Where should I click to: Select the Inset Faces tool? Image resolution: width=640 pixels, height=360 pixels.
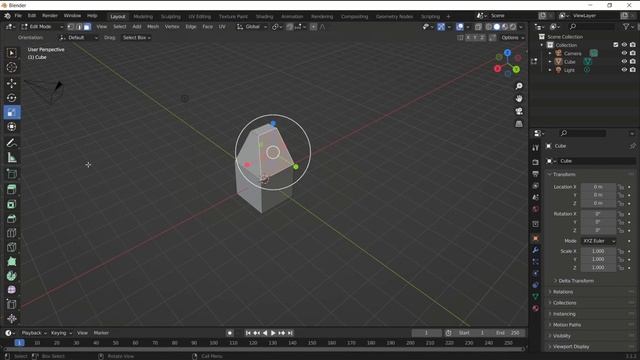point(11,204)
